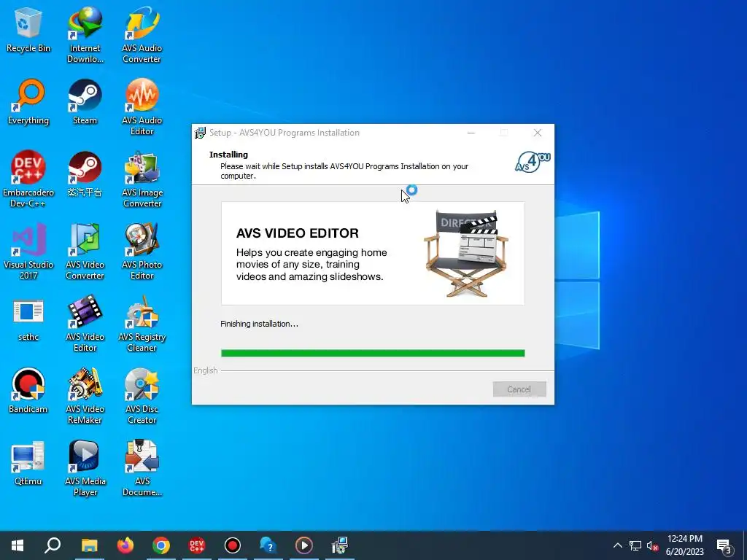Click the Cancel button in Setup
Screen dimensions: 747x560
[519, 389]
